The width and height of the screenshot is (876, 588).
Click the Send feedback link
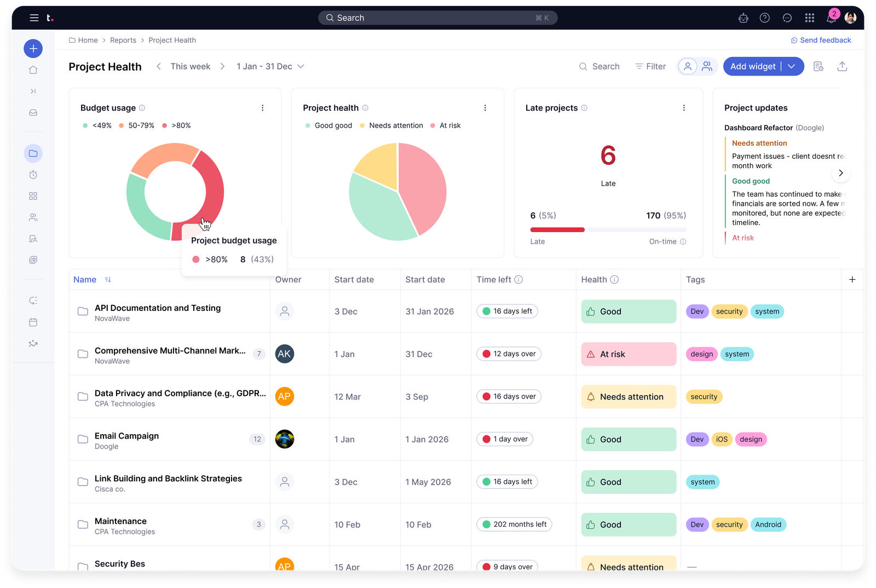[x=821, y=40]
